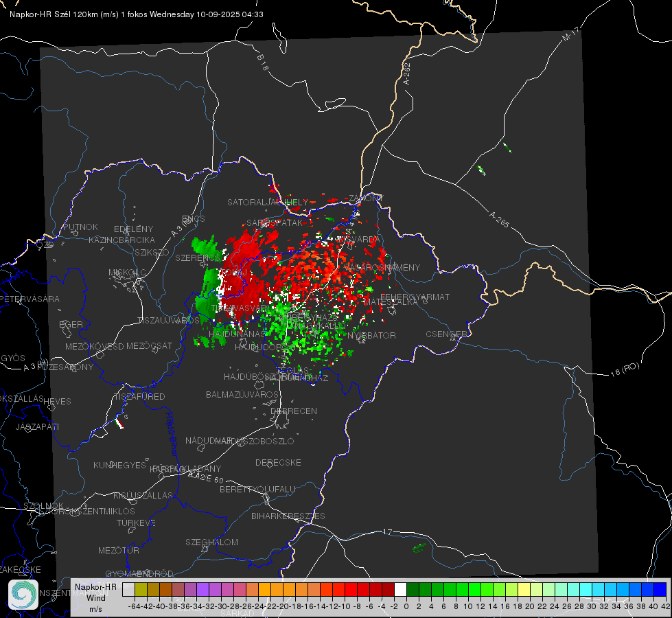672x618 pixels.
Task: Click the SZIKSZÓ city label
Action: (x=152, y=252)
